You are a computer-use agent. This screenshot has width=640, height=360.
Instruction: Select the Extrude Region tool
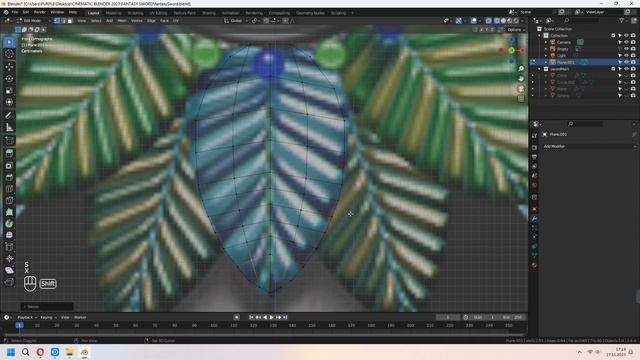pos(9,153)
